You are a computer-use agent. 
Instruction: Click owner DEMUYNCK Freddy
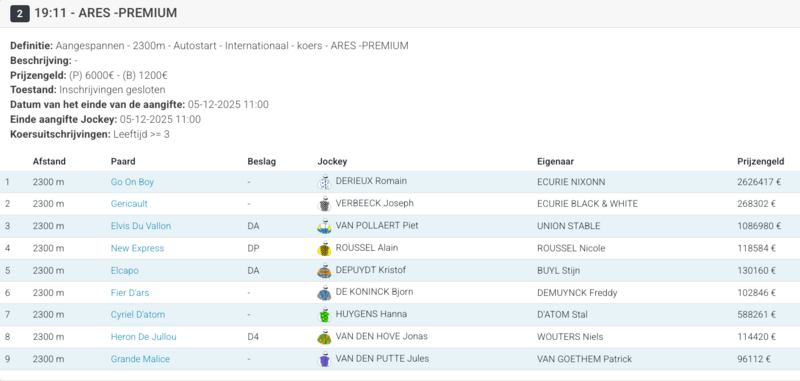[x=577, y=293]
